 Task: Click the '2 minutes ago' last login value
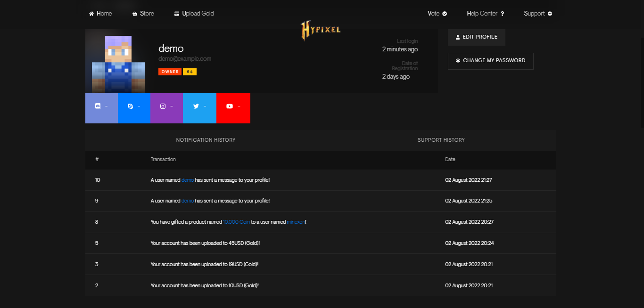(400, 49)
